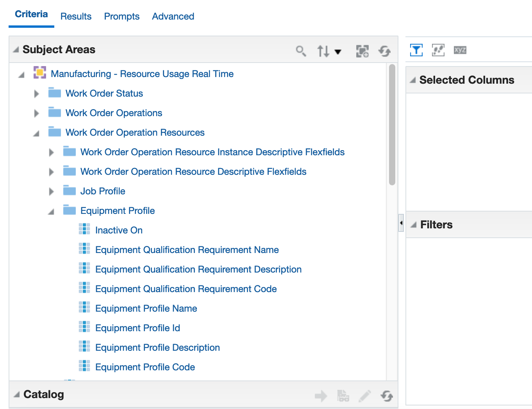Select the Inactive On column
Viewport: 532px width, 409px height.
(x=119, y=230)
